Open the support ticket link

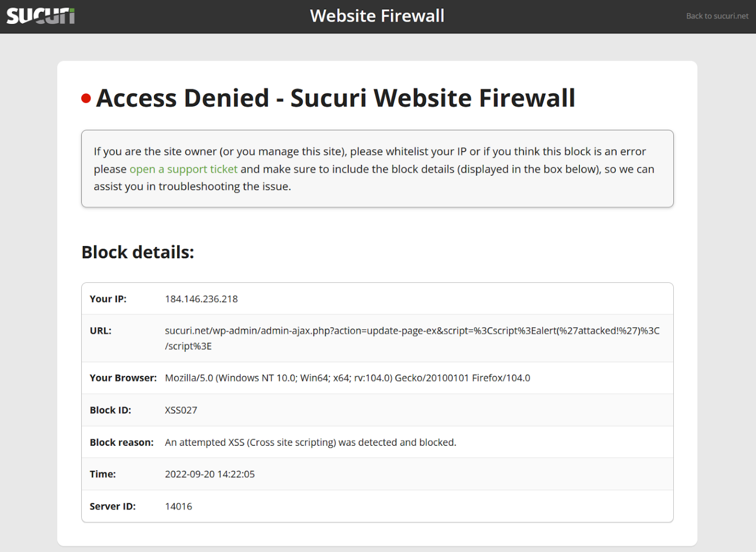pos(183,169)
